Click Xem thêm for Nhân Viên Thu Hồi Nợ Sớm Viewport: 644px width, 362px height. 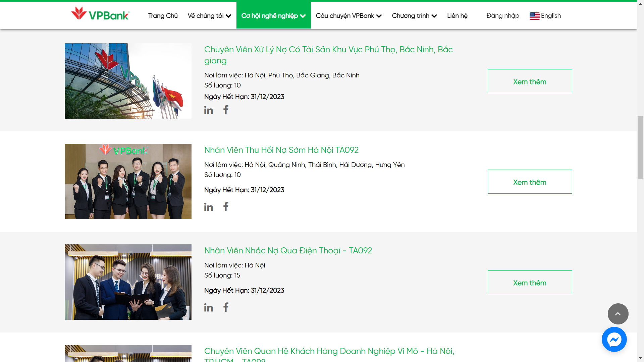[x=530, y=182]
